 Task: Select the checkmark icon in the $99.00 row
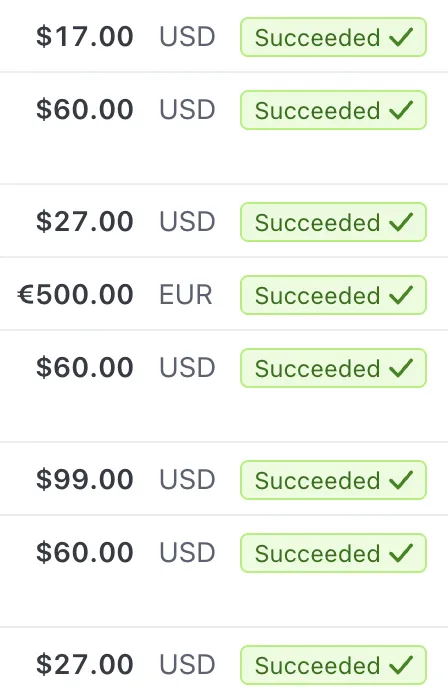(401, 480)
